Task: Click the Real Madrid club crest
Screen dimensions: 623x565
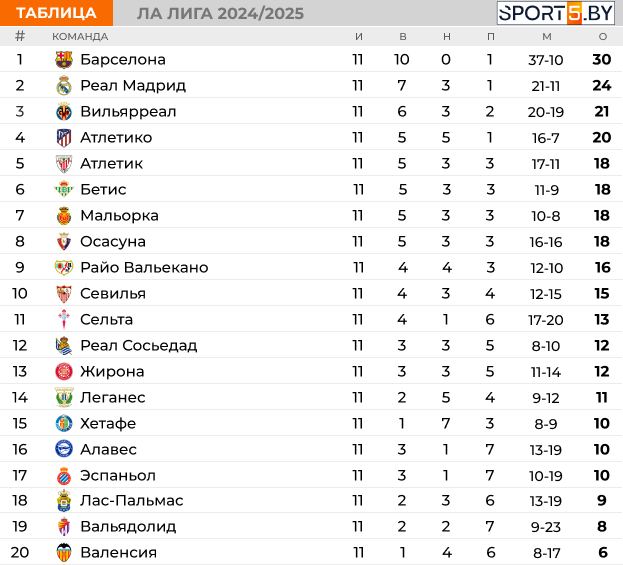Action: tap(64, 86)
